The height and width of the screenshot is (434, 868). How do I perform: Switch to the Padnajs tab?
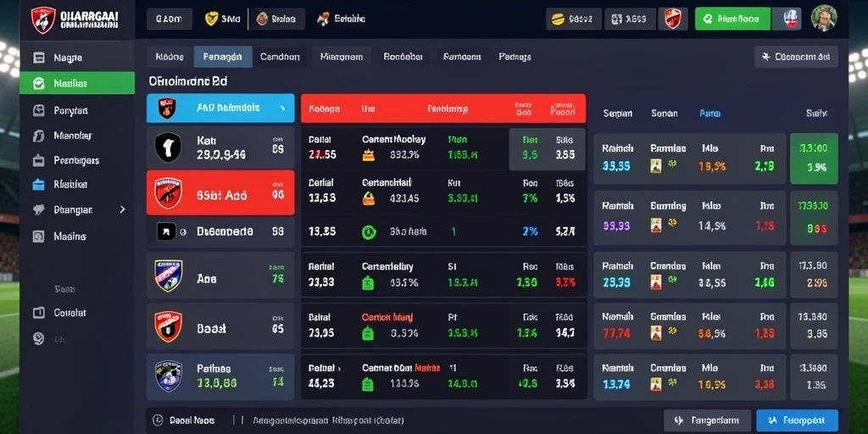515,57
